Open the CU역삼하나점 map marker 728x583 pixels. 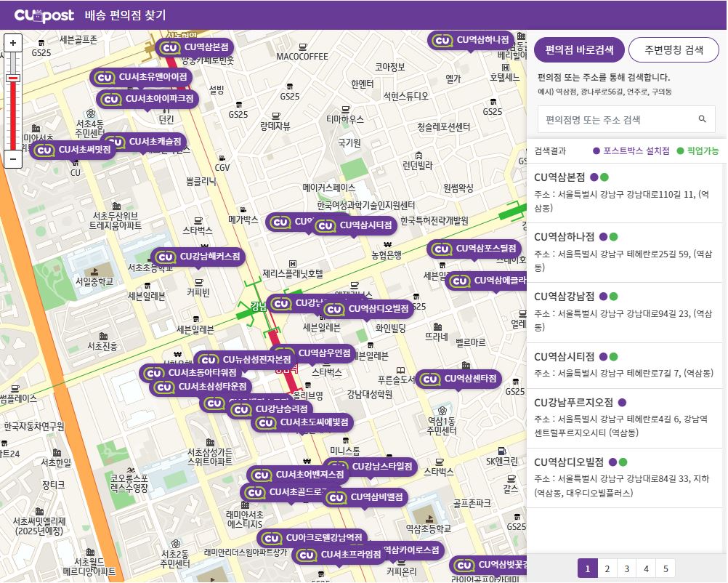point(472,41)
